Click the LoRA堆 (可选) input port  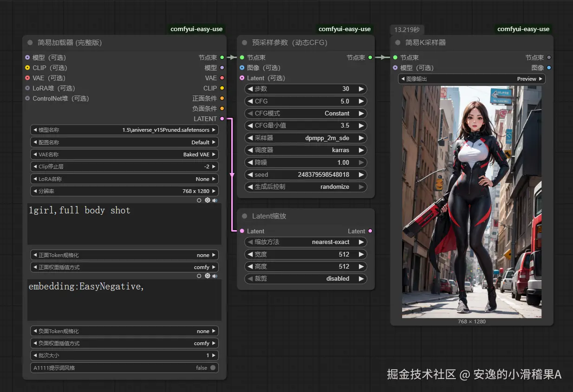tap(27, 88)
